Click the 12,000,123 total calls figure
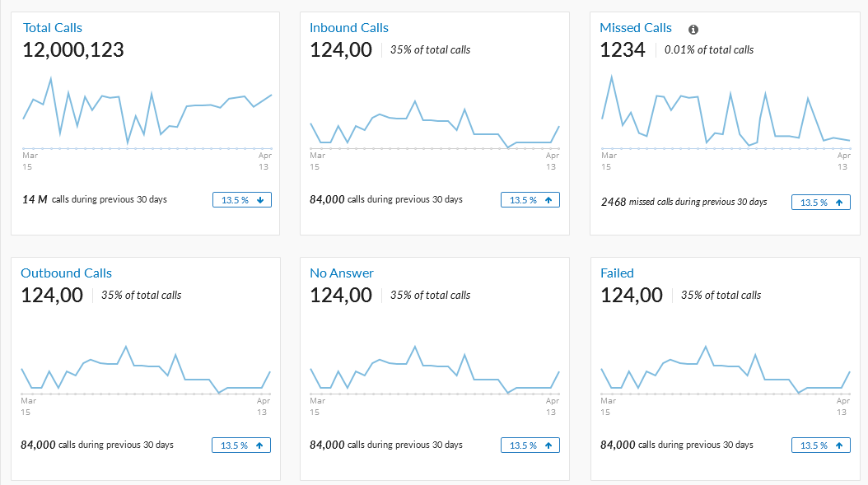 [x=73, y=50]
